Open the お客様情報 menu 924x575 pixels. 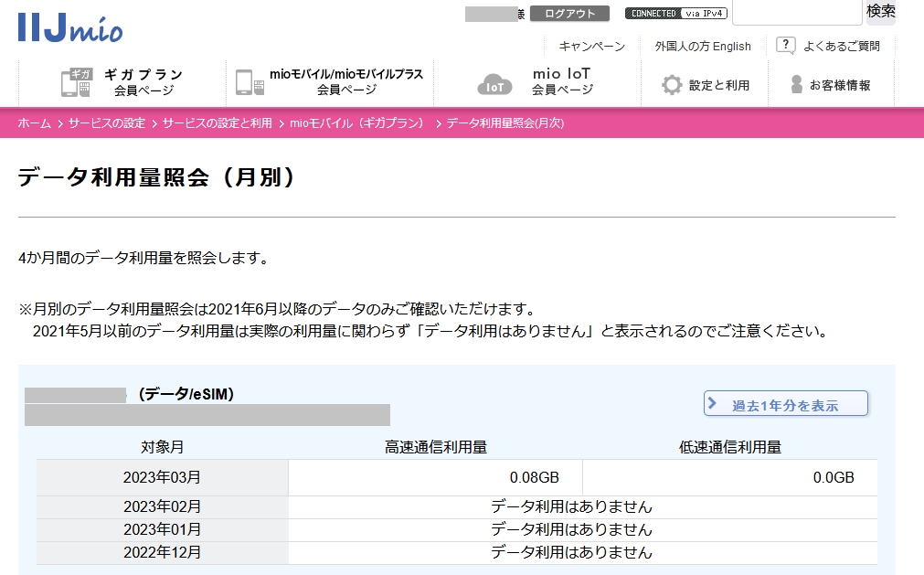pyautogui.click(x=831, y=85)
